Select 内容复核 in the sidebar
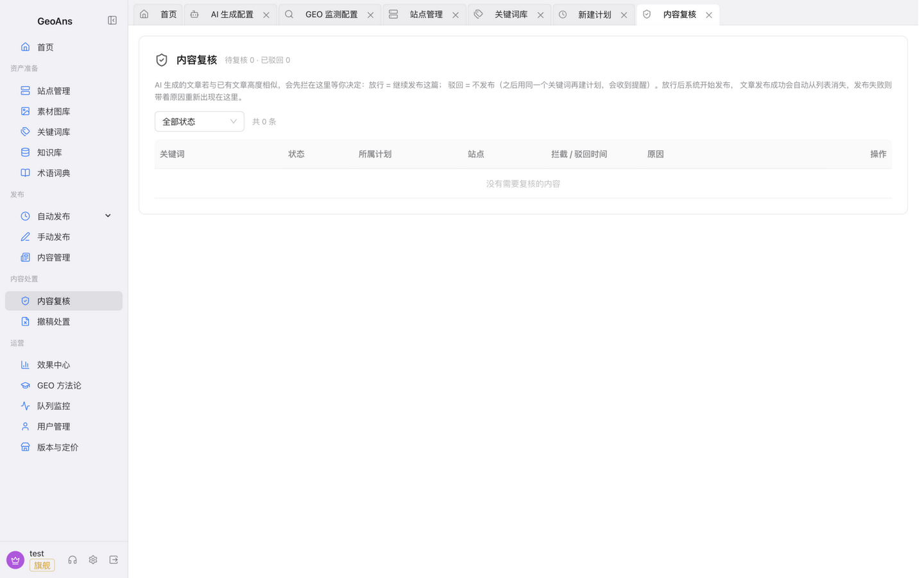The image size is (924, 578). pyautogui.click(x=64, y=301)
